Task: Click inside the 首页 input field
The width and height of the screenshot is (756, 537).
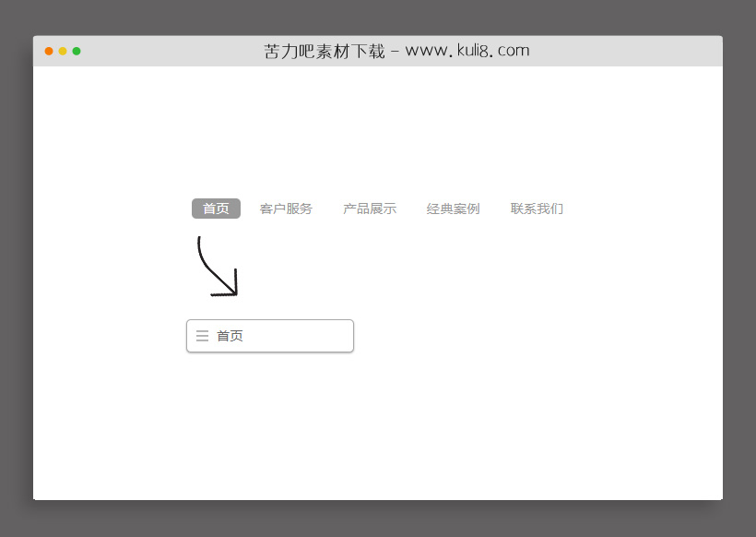Action: [277, 336]
